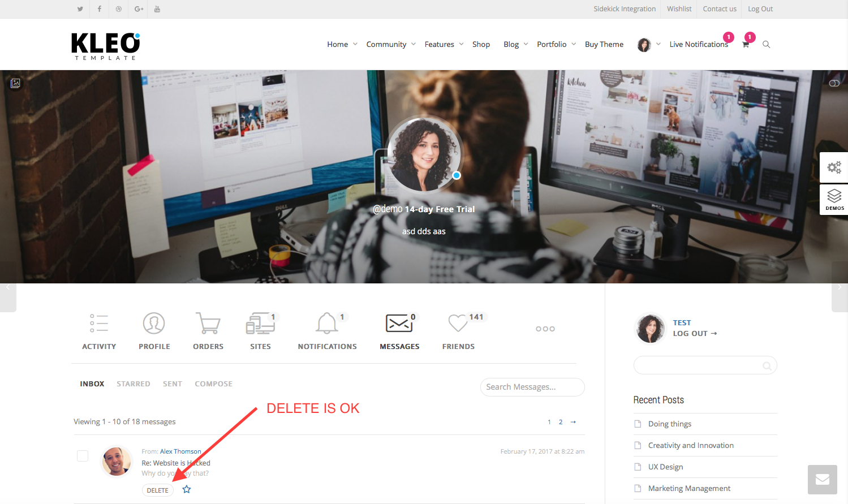The width and height of the screenshot is (848, 504).
Task: Switch to the Starred tab
Action: (x=134, y=384)
